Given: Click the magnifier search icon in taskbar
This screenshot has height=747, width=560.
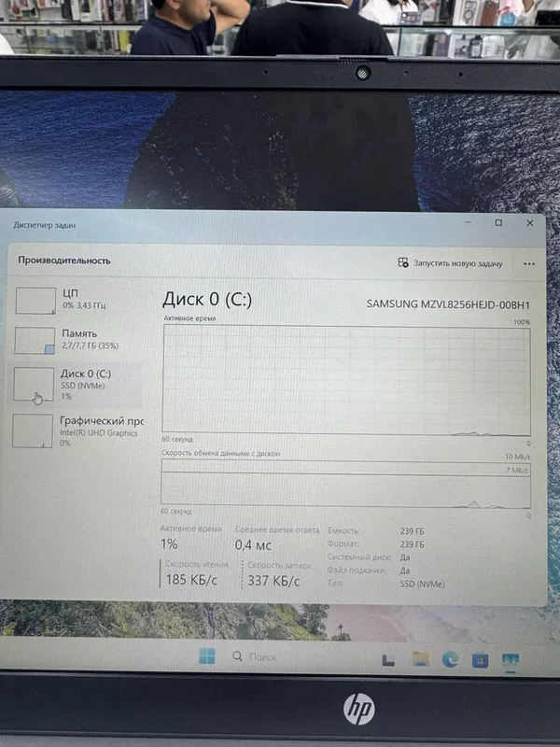Looking at the screenshot, I should coord(237,656).
